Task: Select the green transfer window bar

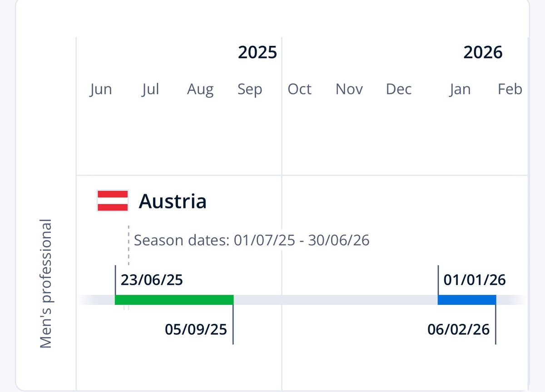Action: tap(174, 300)
